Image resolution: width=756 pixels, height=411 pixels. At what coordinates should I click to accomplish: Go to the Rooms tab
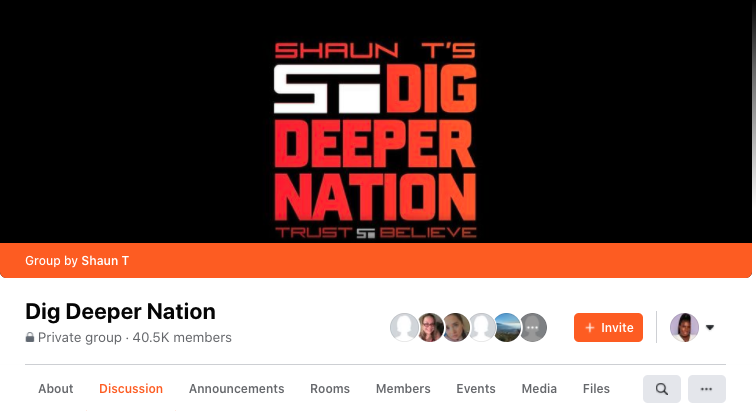330,389
